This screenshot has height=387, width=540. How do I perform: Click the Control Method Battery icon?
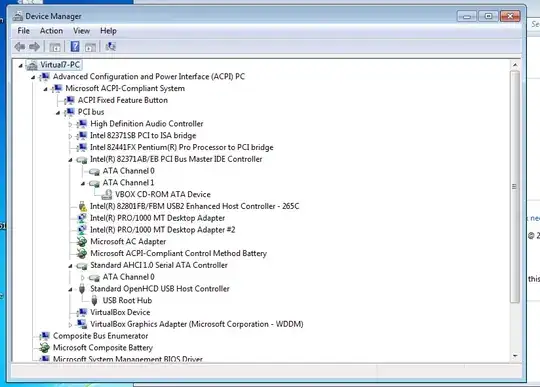(x=82, y=253)
